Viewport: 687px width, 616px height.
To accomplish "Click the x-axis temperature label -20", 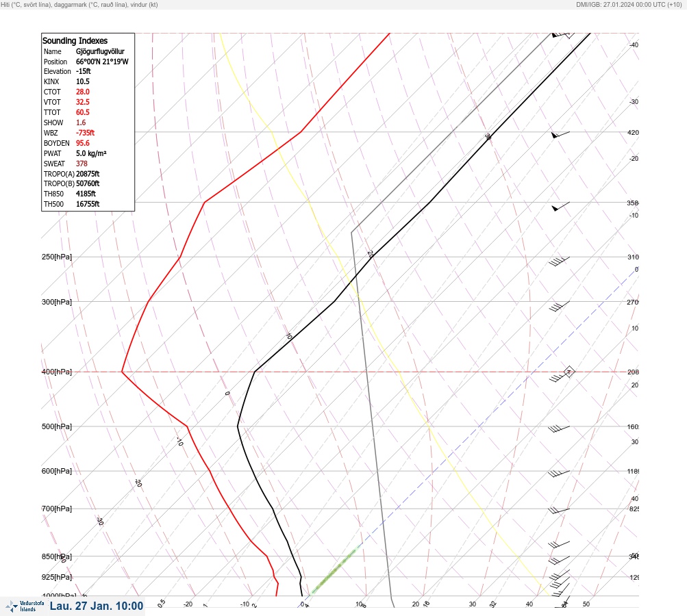I will (188, 604).
